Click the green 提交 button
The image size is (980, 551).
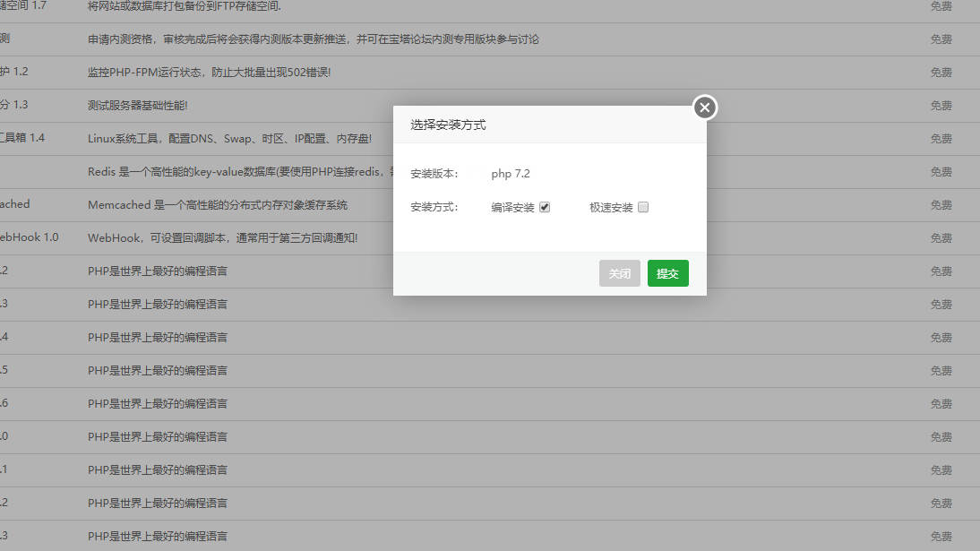coord(667,273)
